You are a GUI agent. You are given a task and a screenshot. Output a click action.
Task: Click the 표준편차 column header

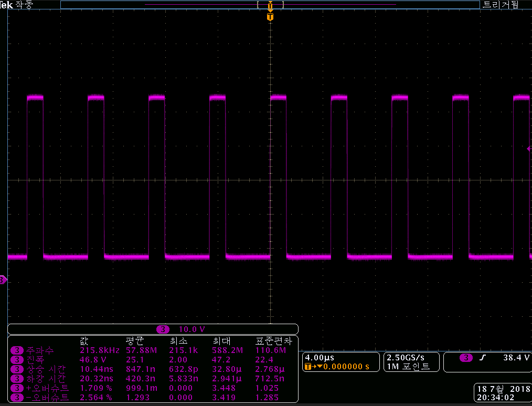pos(273,341)
